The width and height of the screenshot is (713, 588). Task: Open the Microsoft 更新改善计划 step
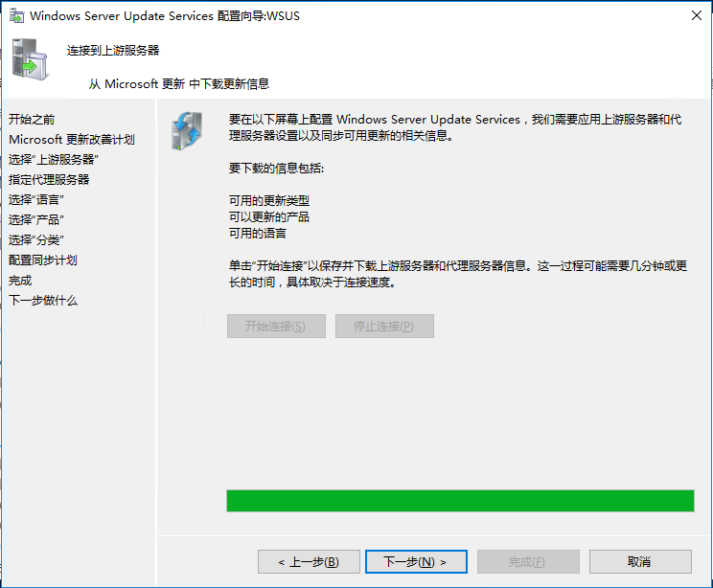click(72, 140)
